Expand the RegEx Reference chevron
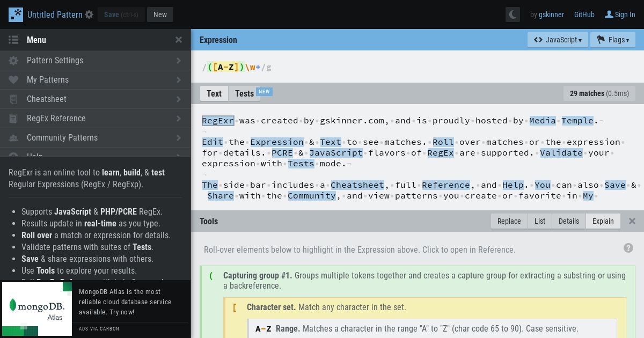Image resolution: width=644 pixels, height=338 pixels. [179, 119]
